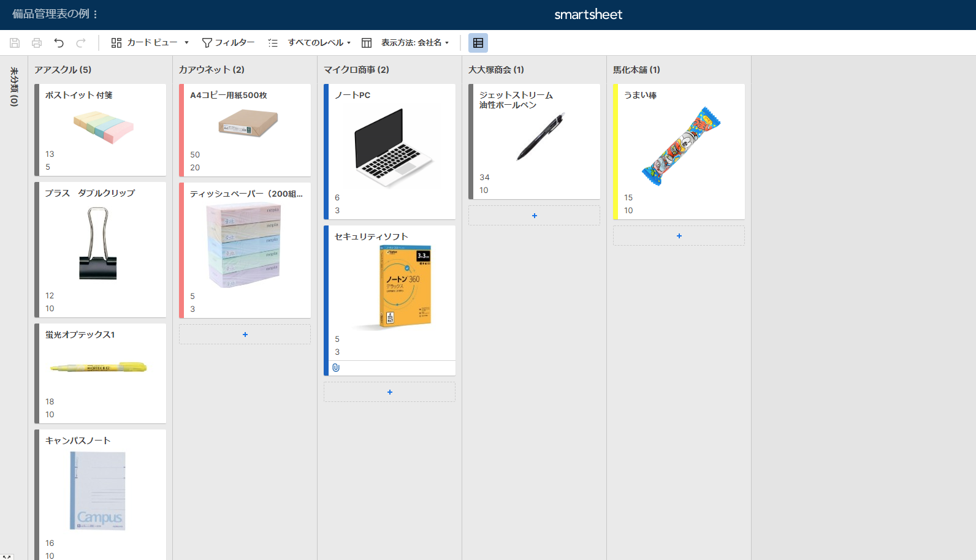
Task: Open the snack image on うまい棒 card
Action: pyautogui.click(x=681, y=146)
